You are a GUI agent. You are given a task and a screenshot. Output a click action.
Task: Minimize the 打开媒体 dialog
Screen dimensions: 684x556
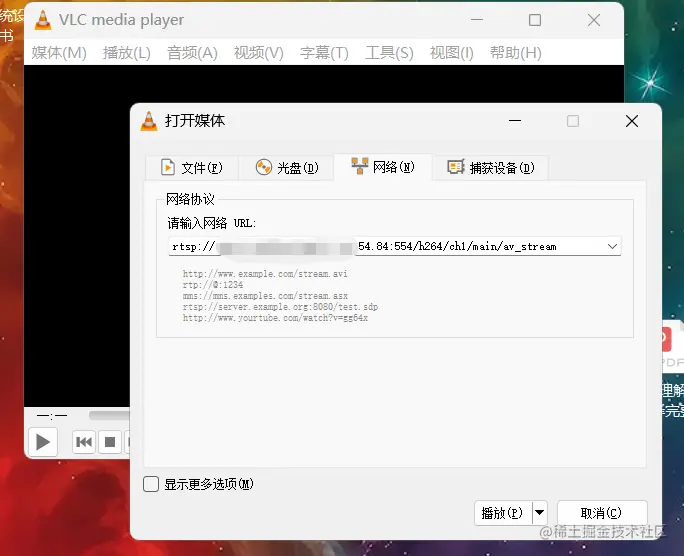[515, 121]
